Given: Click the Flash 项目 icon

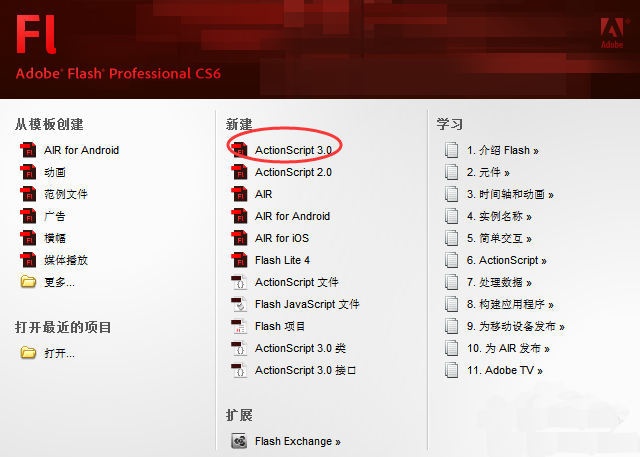Looking at the screenshot, I should coord(239,326).
